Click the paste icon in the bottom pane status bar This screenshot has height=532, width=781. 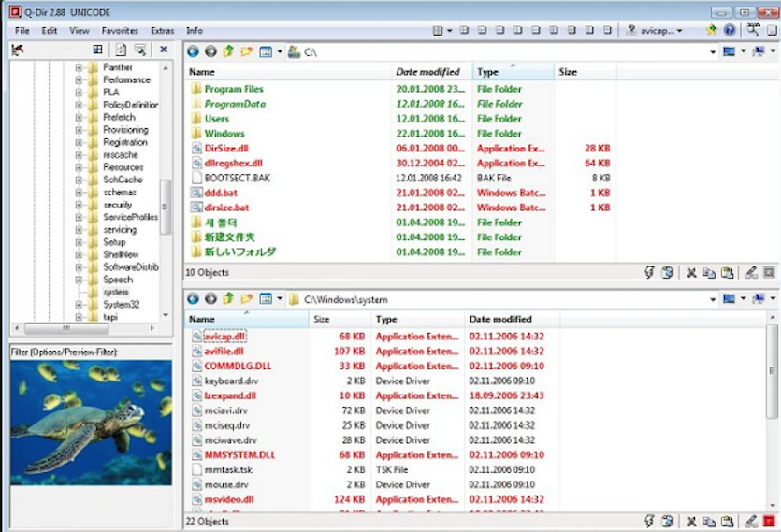[727, 521]
